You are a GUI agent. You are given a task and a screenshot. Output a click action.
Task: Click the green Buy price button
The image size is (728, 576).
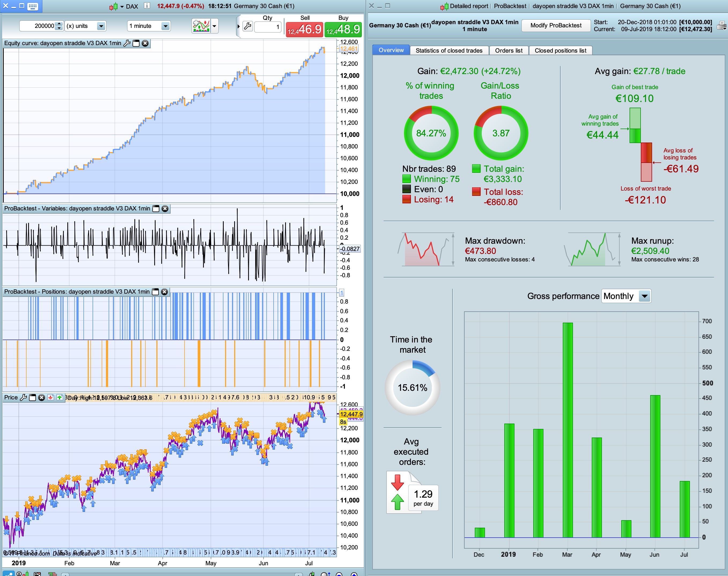click(x=343, y=29)
